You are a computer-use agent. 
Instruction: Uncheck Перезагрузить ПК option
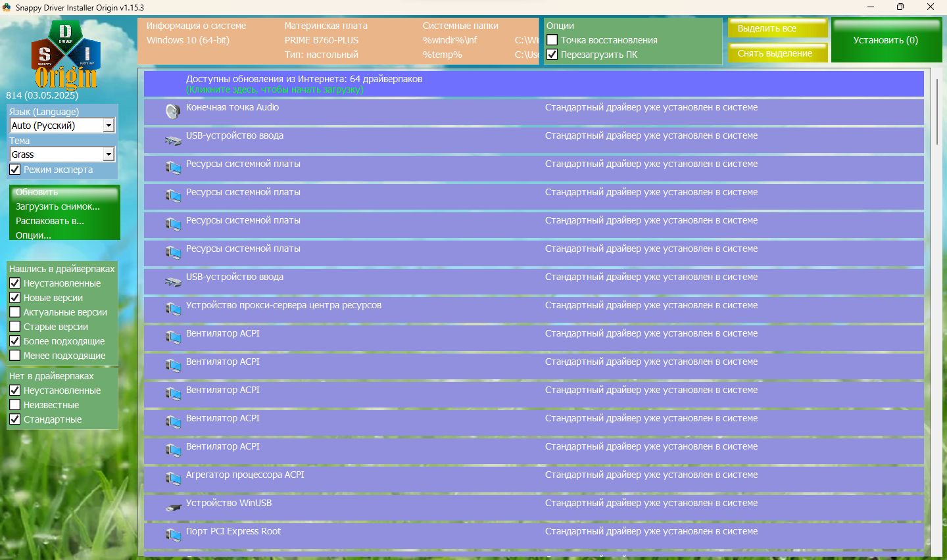click(x=552, y=55)
